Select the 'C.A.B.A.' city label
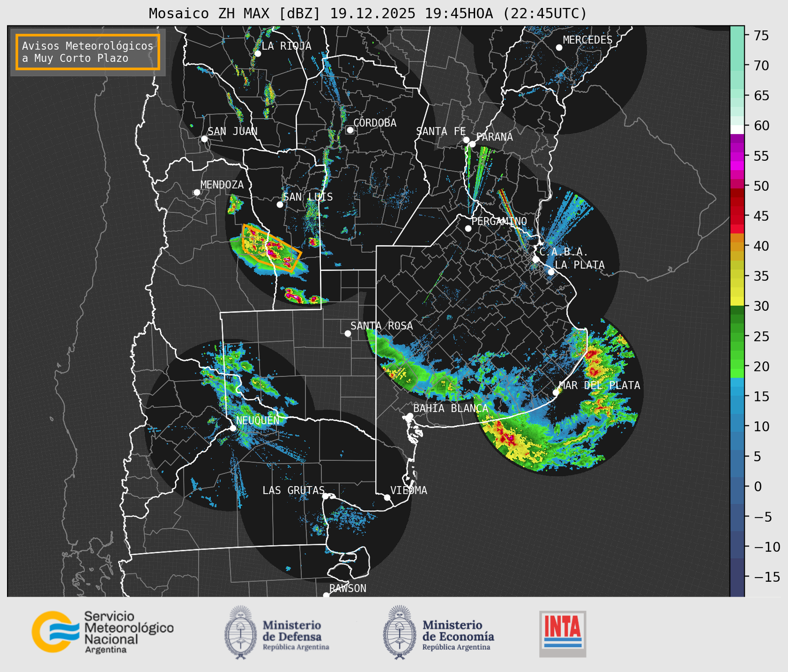The width and height of the screenshot is (788, 672). [x=564, y=252]
